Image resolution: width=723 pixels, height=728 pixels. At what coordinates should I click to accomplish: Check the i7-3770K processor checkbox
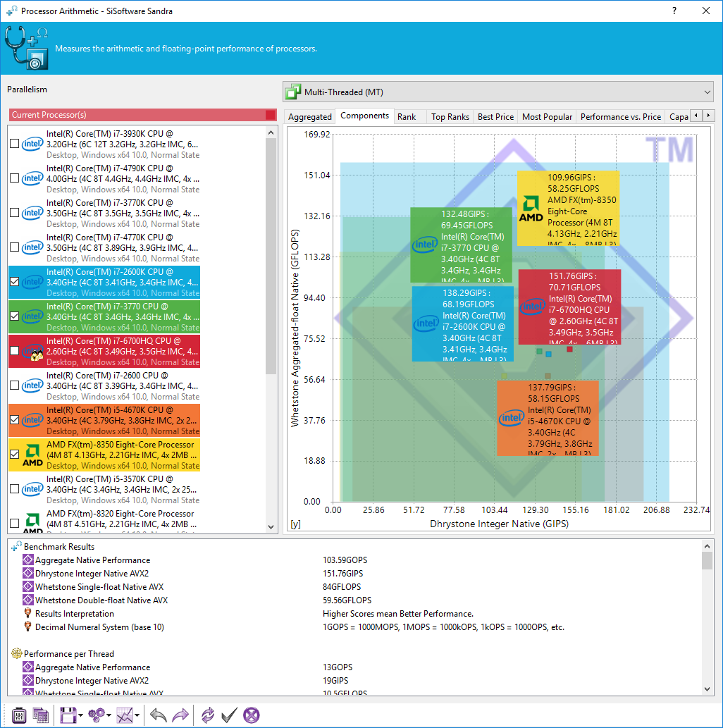coord(14,213)
